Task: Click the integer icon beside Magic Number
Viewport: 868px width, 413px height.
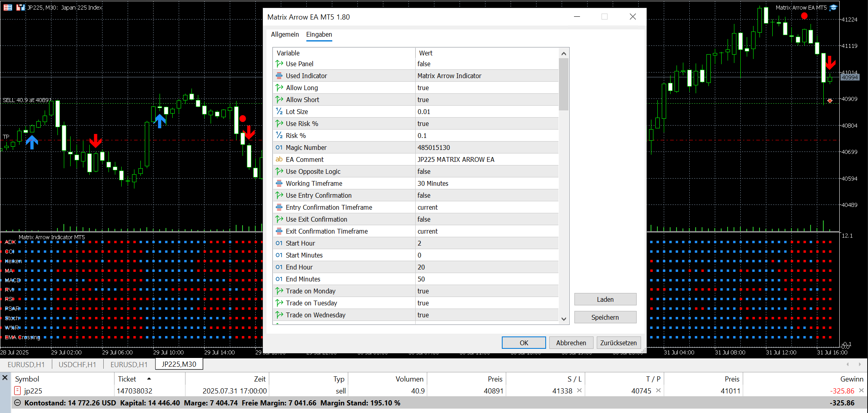Action: click(279, 147)
